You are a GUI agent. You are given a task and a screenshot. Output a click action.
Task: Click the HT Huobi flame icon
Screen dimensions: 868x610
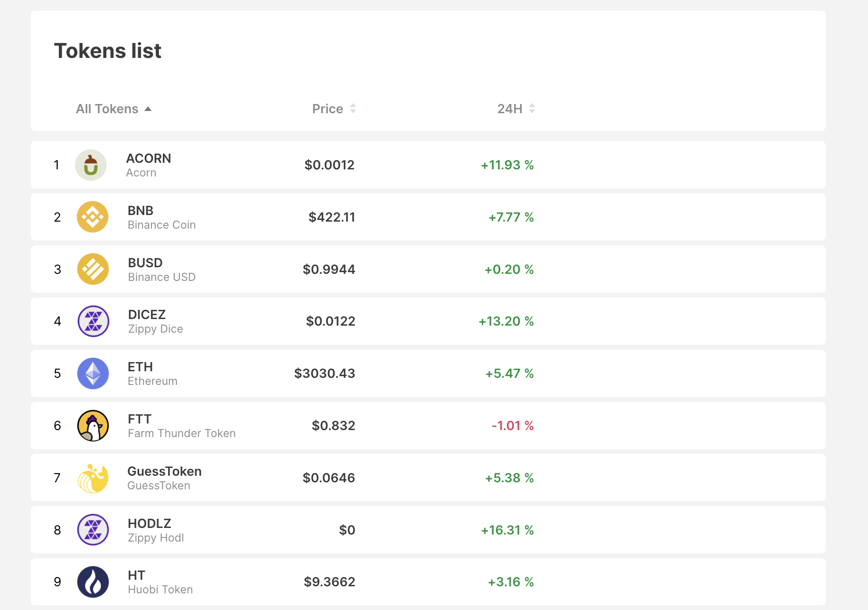93,582
